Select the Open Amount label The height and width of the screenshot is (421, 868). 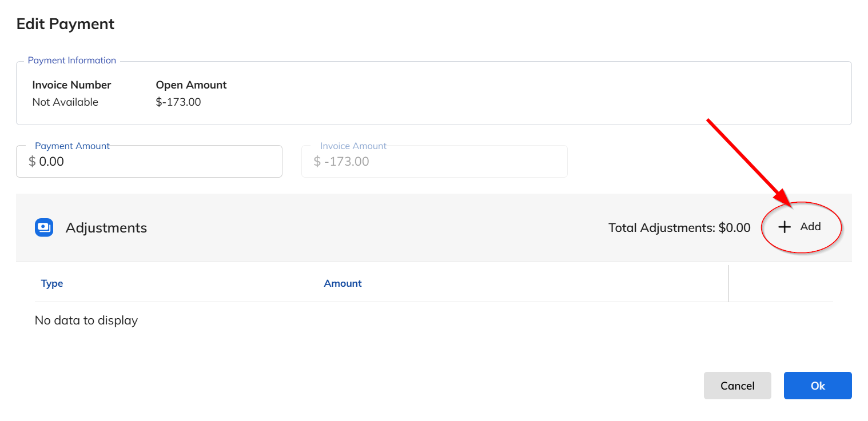coord(192,85)
